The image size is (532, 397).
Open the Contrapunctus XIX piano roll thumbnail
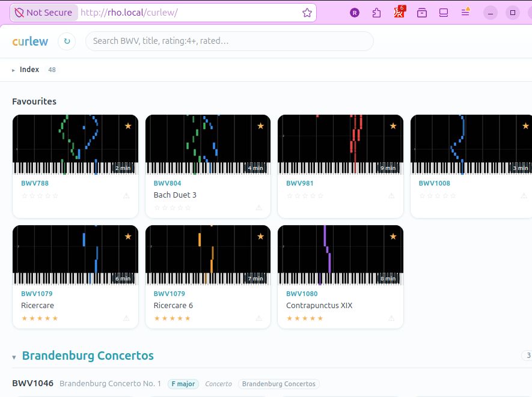click(x=340, y=255)
